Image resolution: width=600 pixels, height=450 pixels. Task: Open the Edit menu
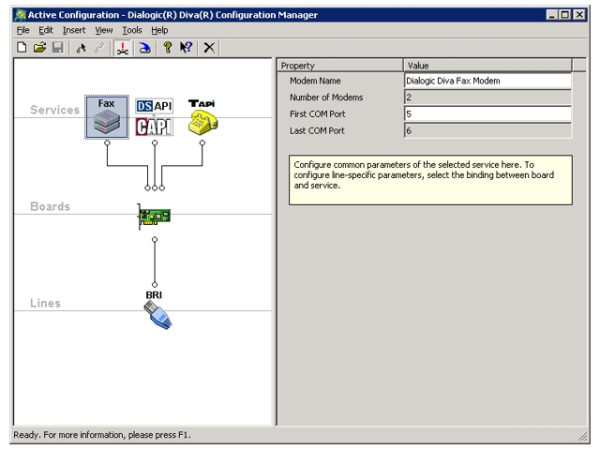point(46,30)
